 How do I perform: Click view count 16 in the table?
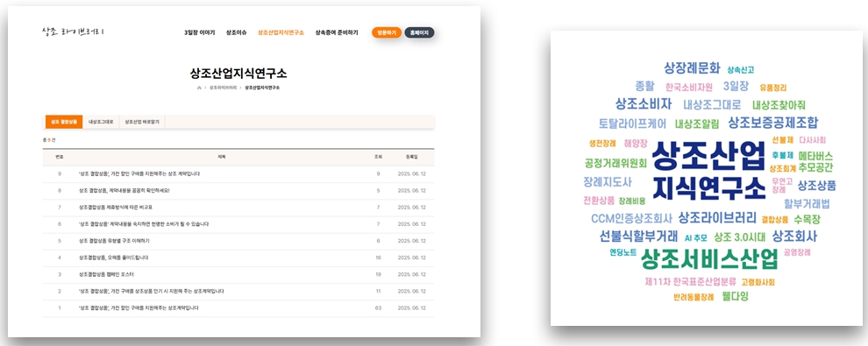pos(378,258)
